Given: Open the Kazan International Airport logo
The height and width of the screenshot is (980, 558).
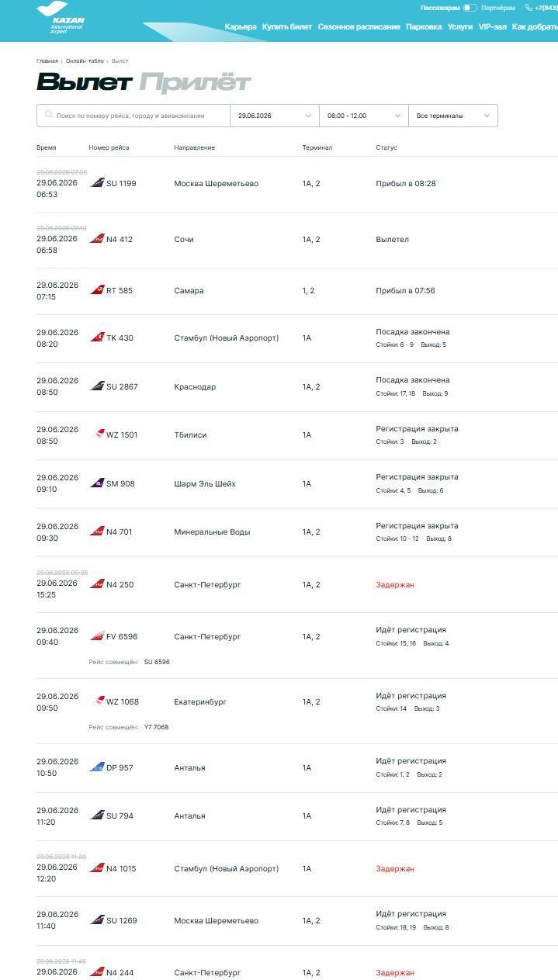Looking at the screenshot, I should [61, 18].
